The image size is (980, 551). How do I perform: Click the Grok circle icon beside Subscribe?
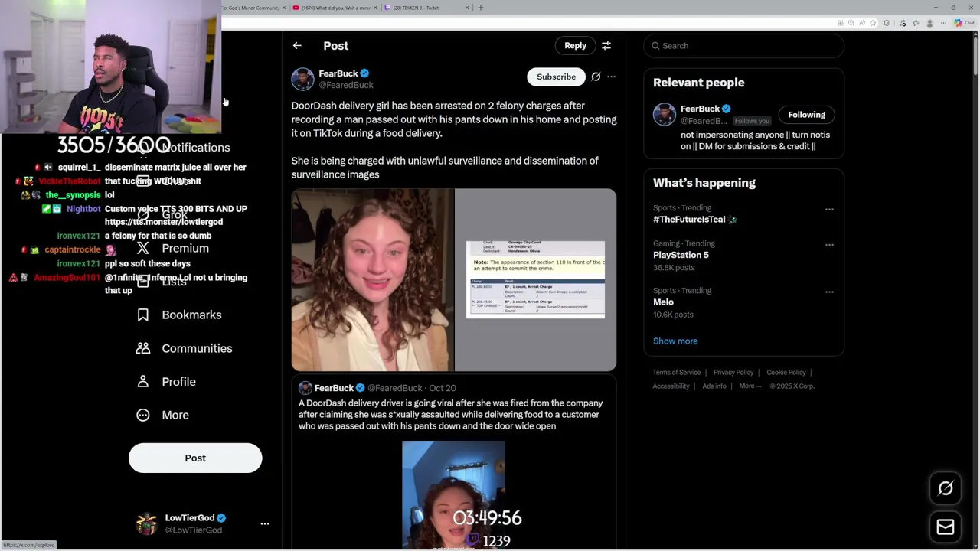(x=596, y=77)
